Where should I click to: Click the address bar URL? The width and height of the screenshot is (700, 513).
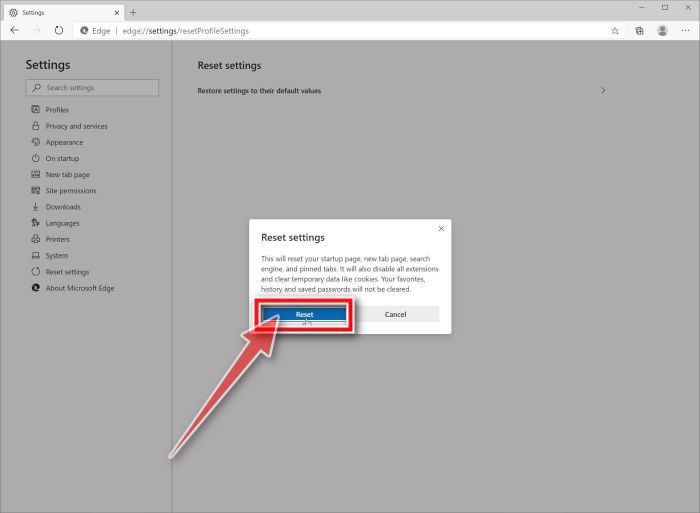click(185, 31)
